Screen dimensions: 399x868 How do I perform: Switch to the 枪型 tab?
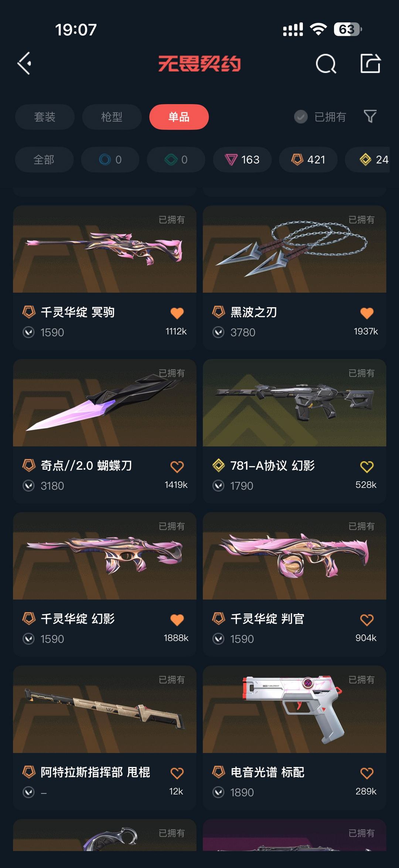tap(112, 117)
